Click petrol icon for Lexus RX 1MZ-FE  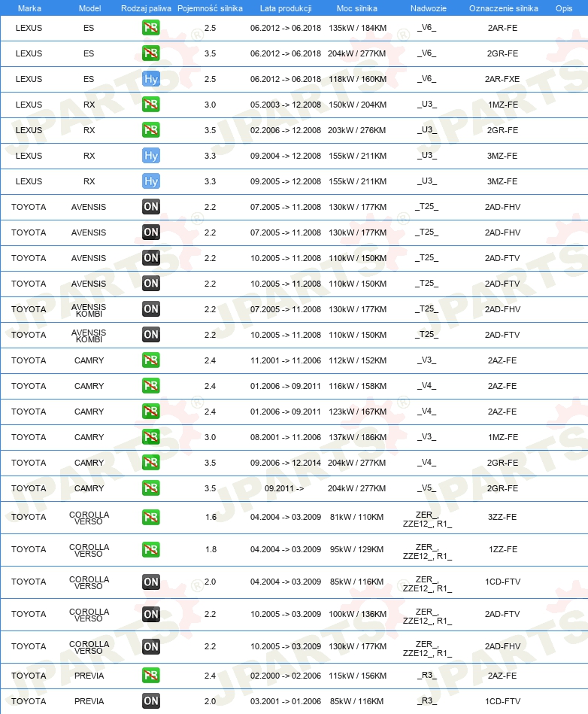150,105
